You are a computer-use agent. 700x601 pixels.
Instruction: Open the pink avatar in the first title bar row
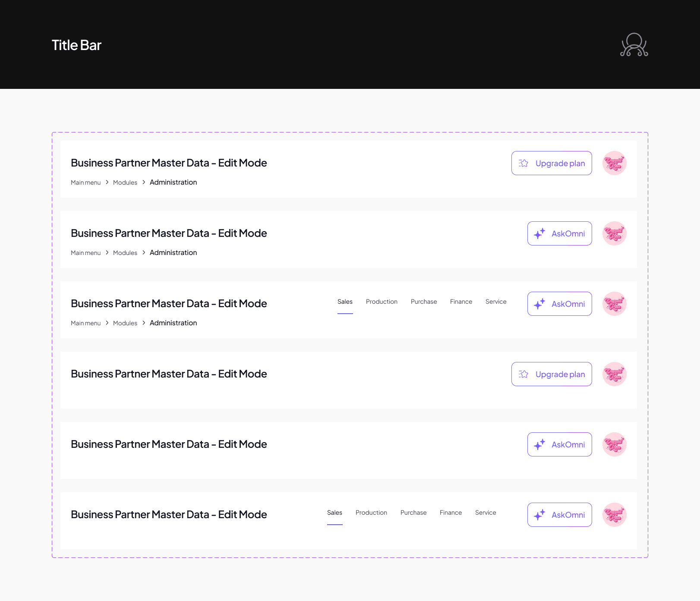tap(615, 163)
